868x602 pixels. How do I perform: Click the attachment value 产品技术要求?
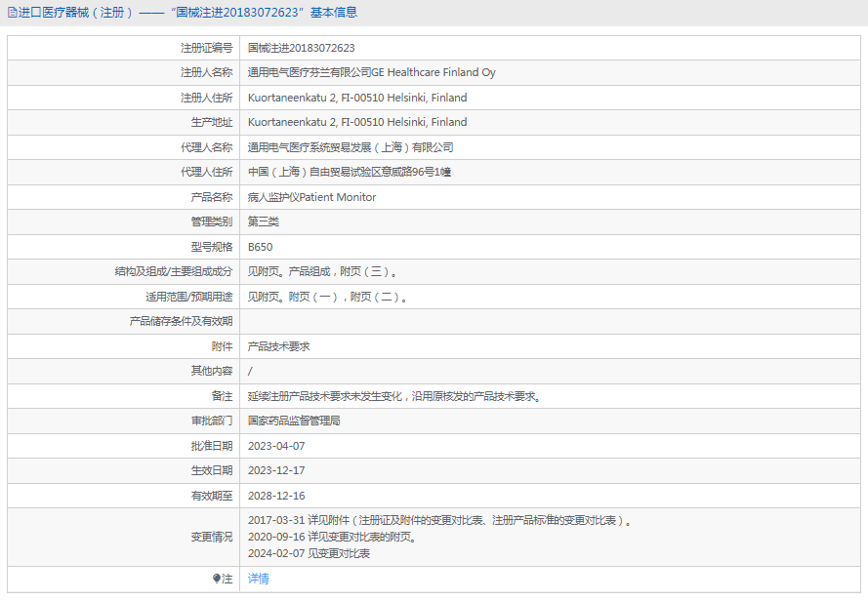278,346
